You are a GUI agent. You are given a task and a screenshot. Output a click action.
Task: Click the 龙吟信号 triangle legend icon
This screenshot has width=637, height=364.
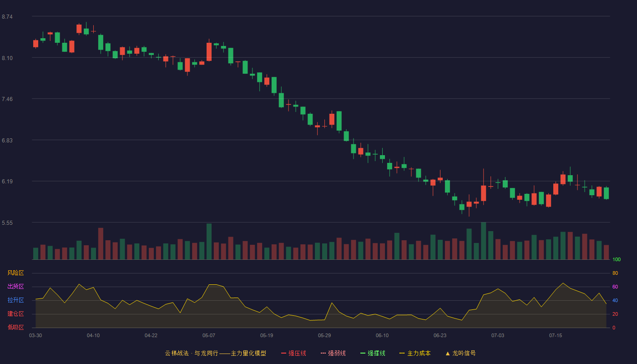pyautogui.click(x=448, y=353)
